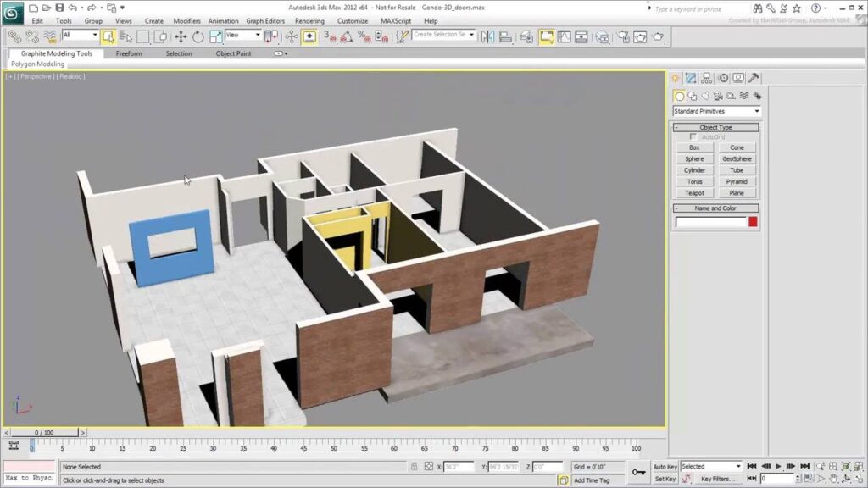Toggle the selection lock padlock
868x488 pixels.
(x=414, y=467)
